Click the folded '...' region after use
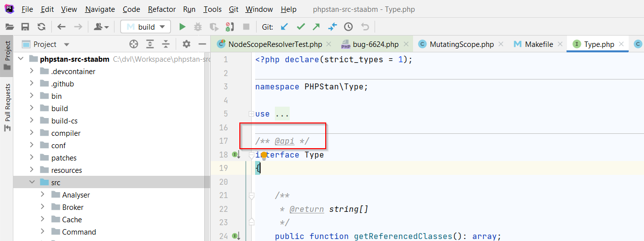Viewport: 644px width, 241px height. pyautogui.click(x=282, y=114)
